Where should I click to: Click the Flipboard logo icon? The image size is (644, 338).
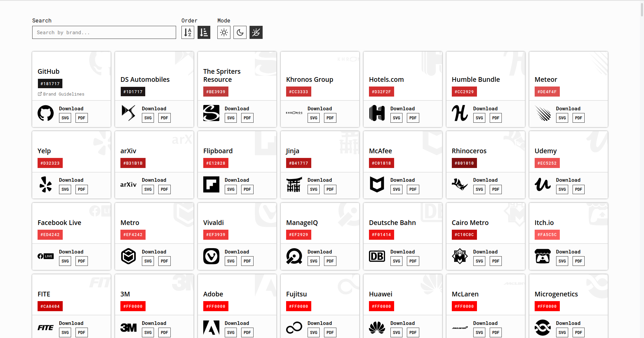(211, 184)
